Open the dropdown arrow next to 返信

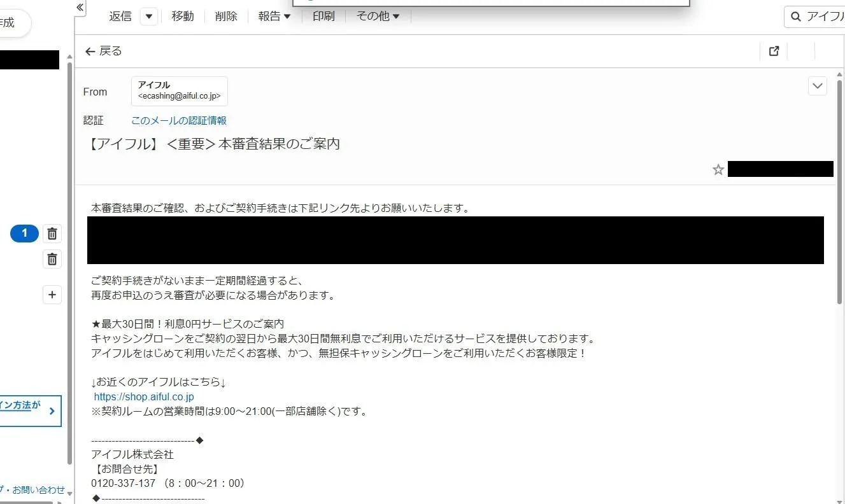pos(148,17)
